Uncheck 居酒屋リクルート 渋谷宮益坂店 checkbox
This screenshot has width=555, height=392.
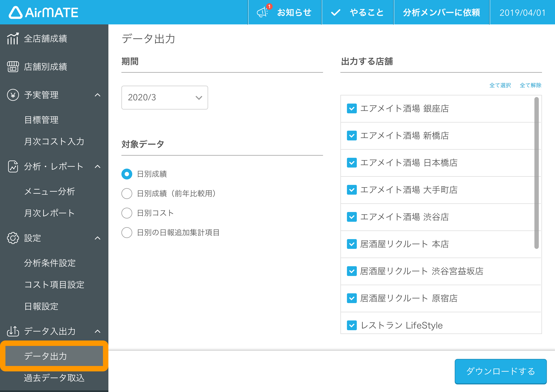tap(352, 271)
